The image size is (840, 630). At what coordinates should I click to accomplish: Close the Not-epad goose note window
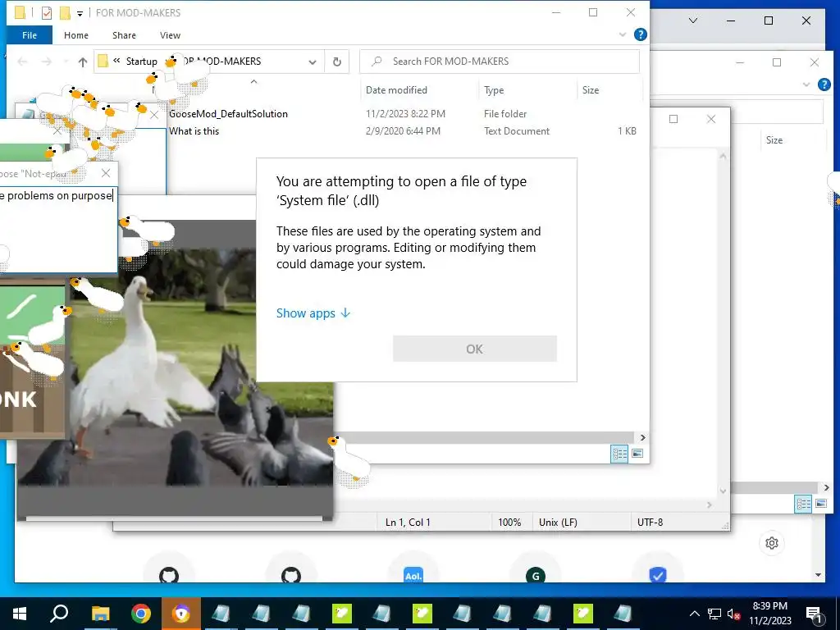click(106, 173)
